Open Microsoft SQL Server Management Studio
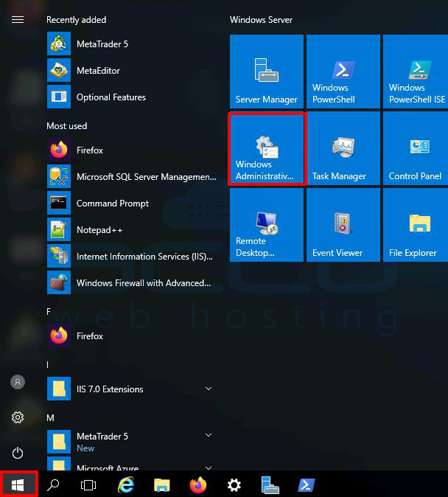This screenshot has height=497, width=448. click(130, 176)
